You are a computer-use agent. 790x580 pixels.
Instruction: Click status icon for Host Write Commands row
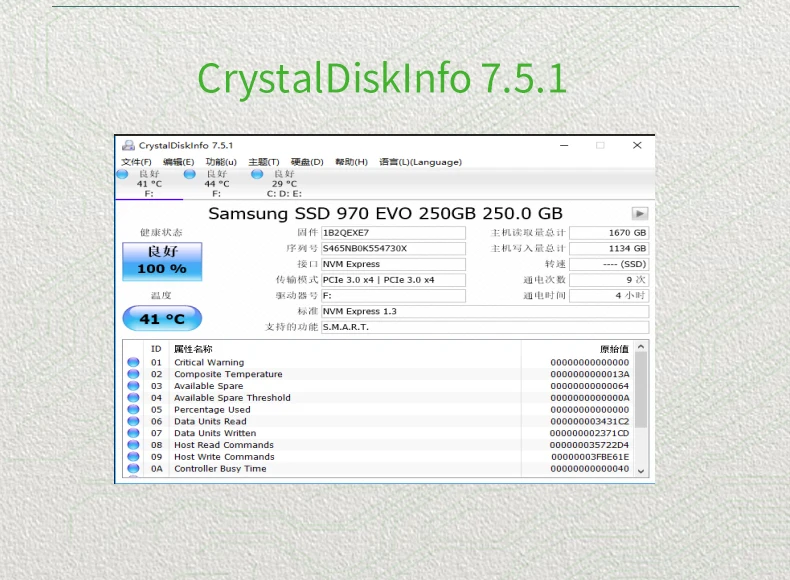pyautogui.click(x=133, y=457)
